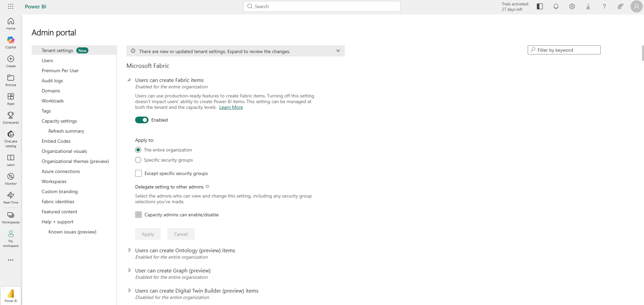Image resolution: width=644 pixels, height=305 pixels.
Task: Open the Help question mark icon
Action: 604,6
